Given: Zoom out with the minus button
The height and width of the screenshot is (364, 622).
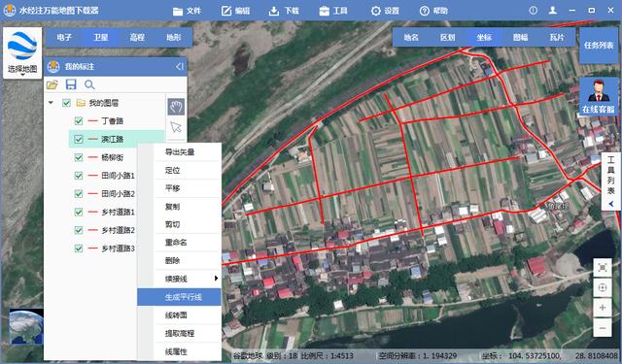Looking at the screenshot, I should tap(603, 328).
